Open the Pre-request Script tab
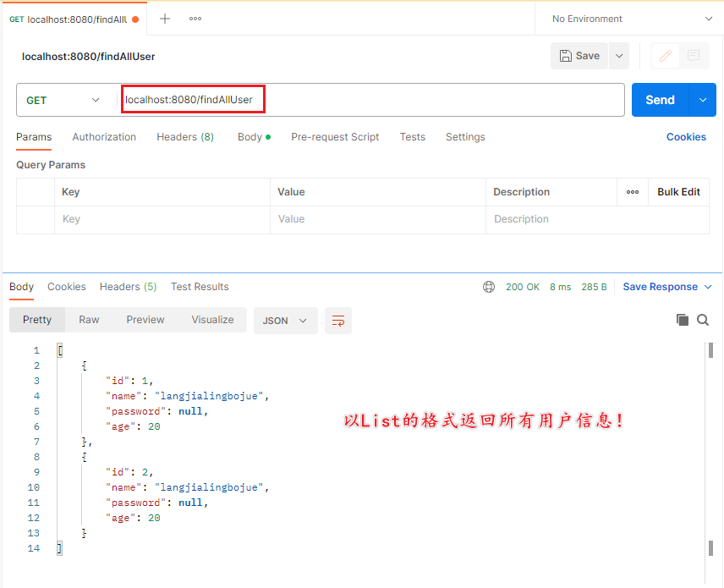724x588 pixels. [335, 137]
